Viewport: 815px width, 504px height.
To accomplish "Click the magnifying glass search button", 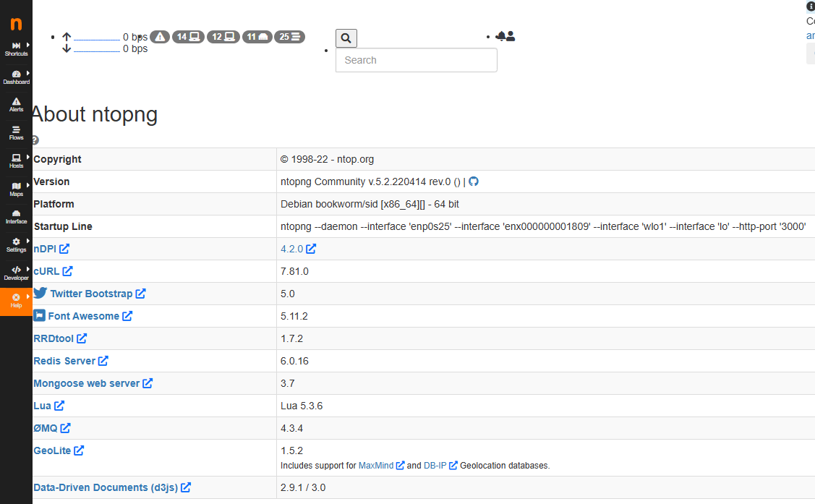I will point(346,38).
